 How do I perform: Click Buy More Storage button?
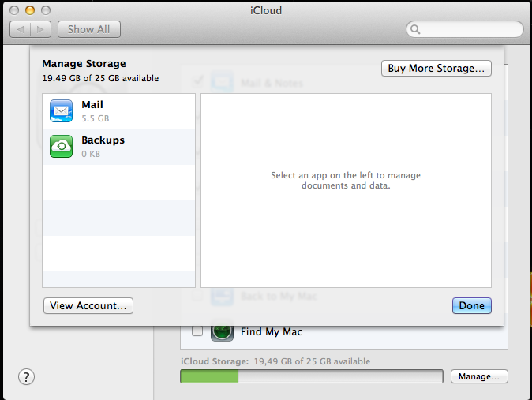436,68
